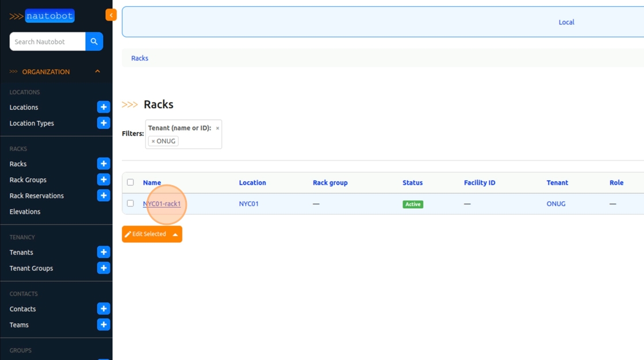
Task: Open Rack Groups in the sidebar
Action: (x=28, y=180)
